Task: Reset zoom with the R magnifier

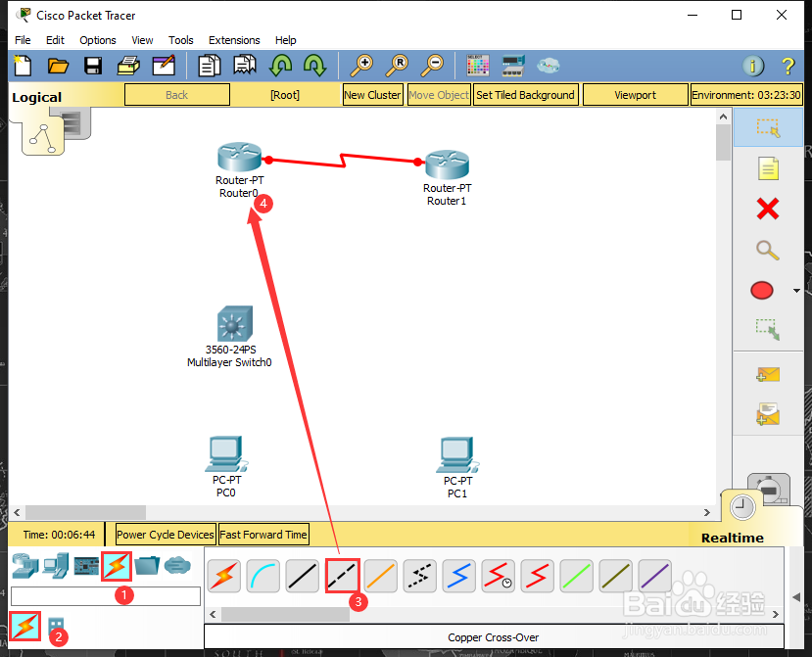Action: coord(397,66)
